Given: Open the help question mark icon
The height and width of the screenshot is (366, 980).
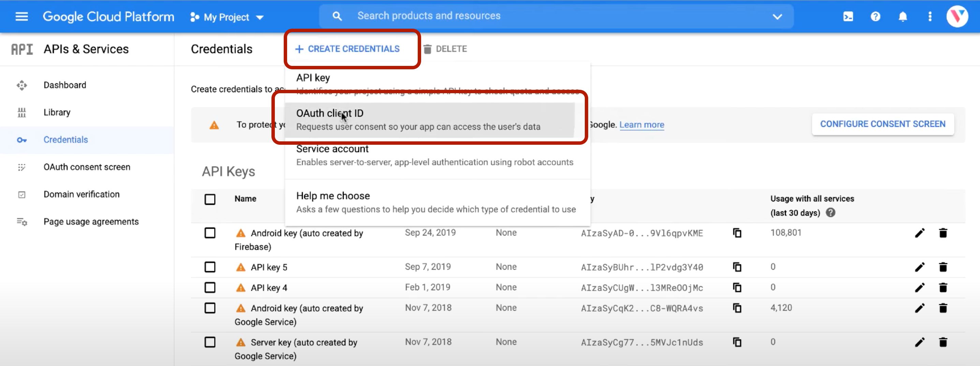Looking at the screenshot, I should pos(875,16).
